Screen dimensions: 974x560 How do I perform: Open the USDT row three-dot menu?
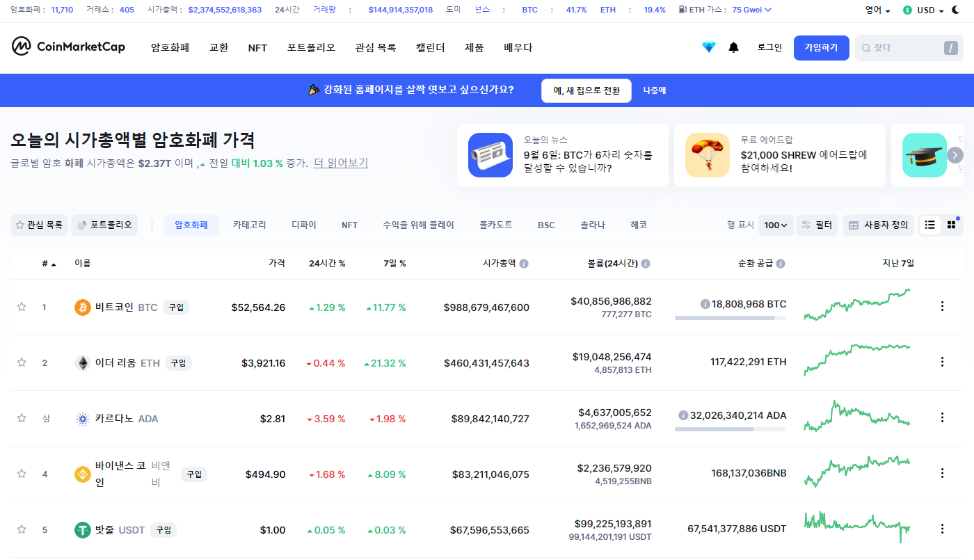(x=942, y=529)
